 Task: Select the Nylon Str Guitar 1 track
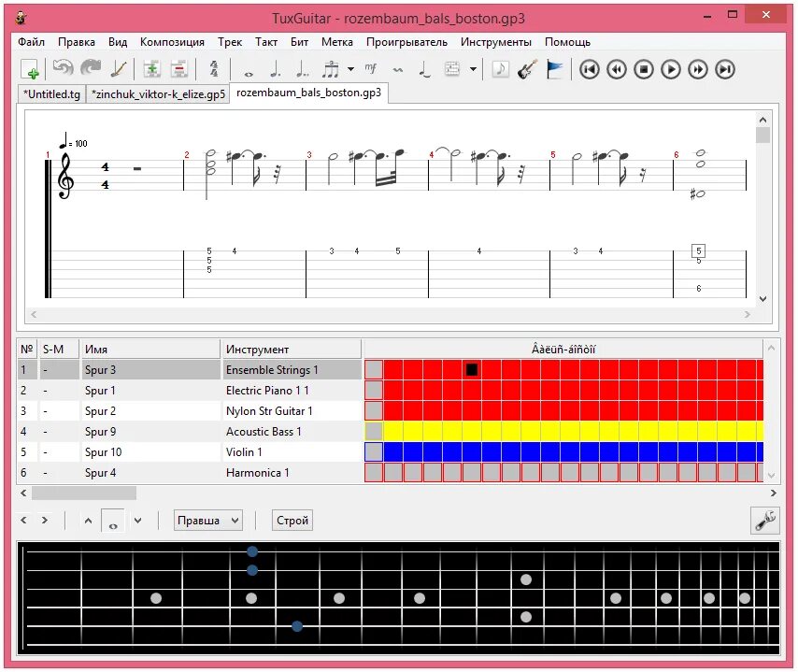coord(190,411)
